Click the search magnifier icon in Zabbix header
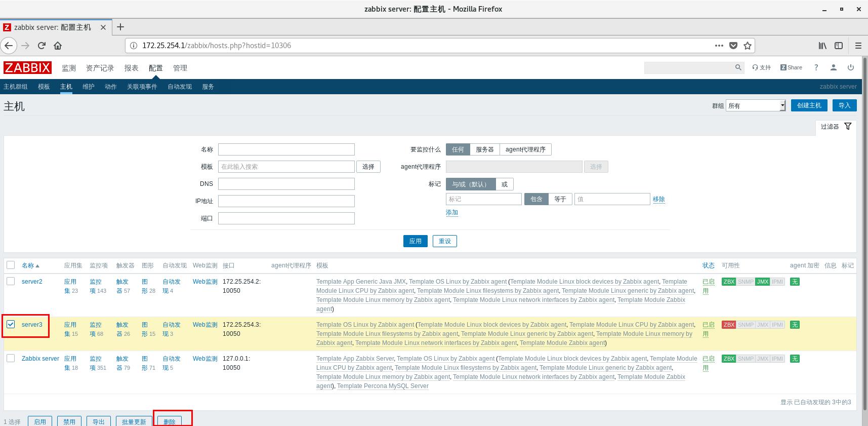The width and height of the screenshot is (868, 426). 738,67
